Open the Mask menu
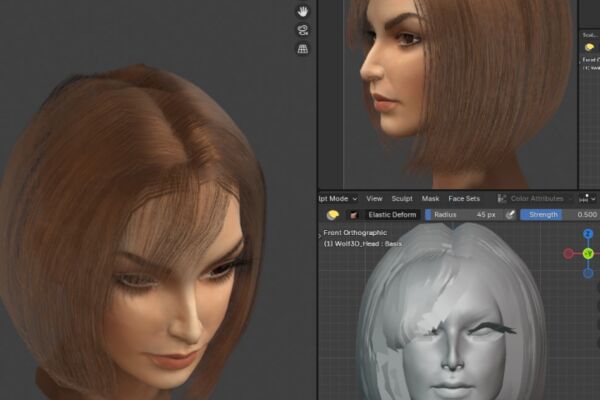 coord(430,199)
